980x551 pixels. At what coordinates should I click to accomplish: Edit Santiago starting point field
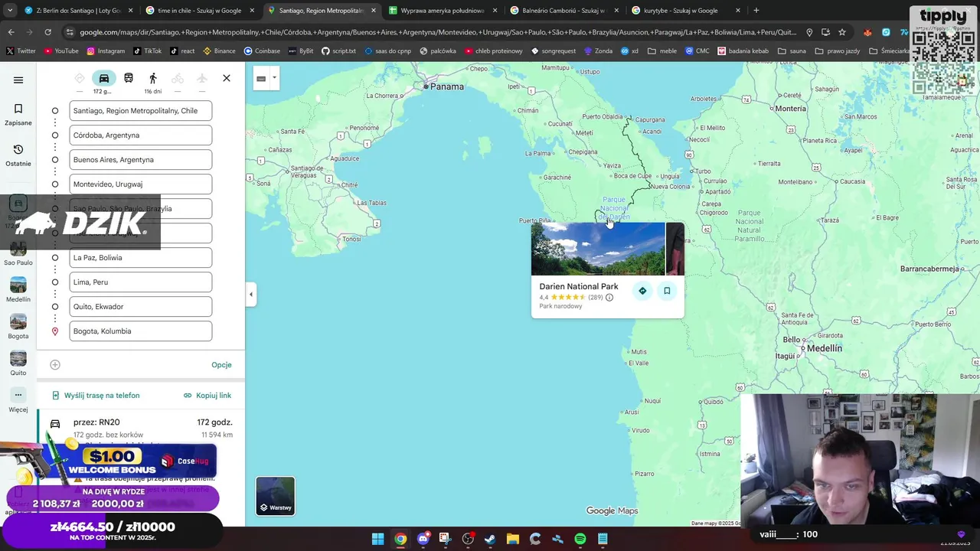pos(141,111)
